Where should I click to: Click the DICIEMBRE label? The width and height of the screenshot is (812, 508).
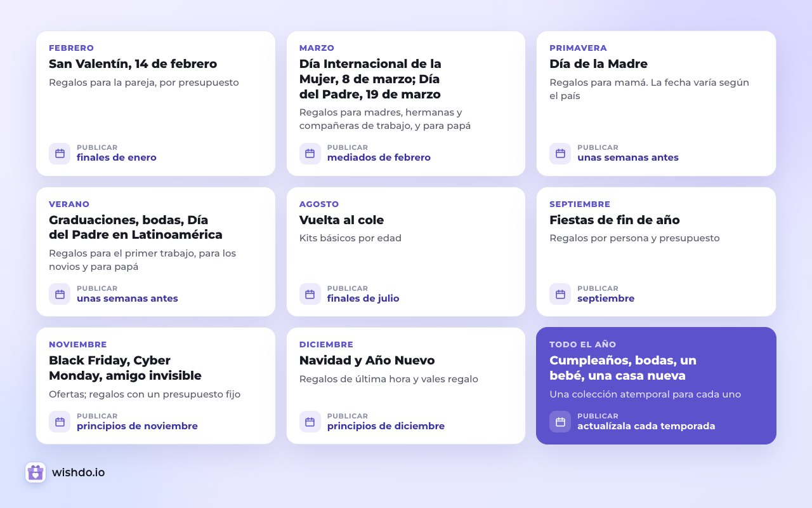coord(326,345)
